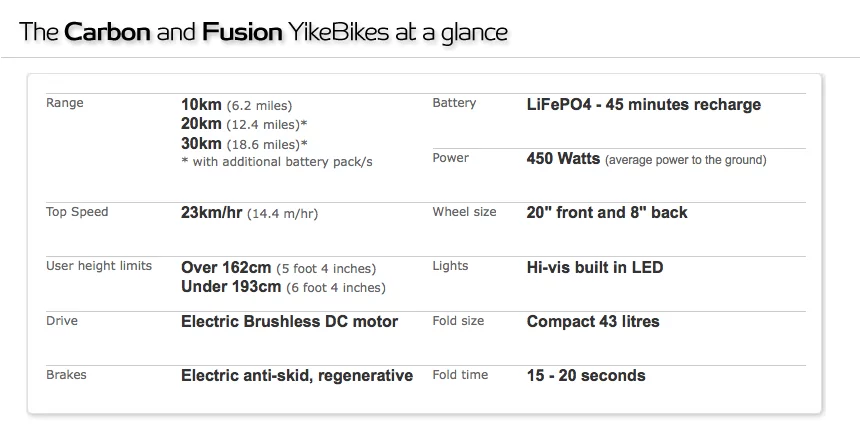This screenshot has width=866, height=440.
Task: Select the 10km range value
Action: click(236, 105)
